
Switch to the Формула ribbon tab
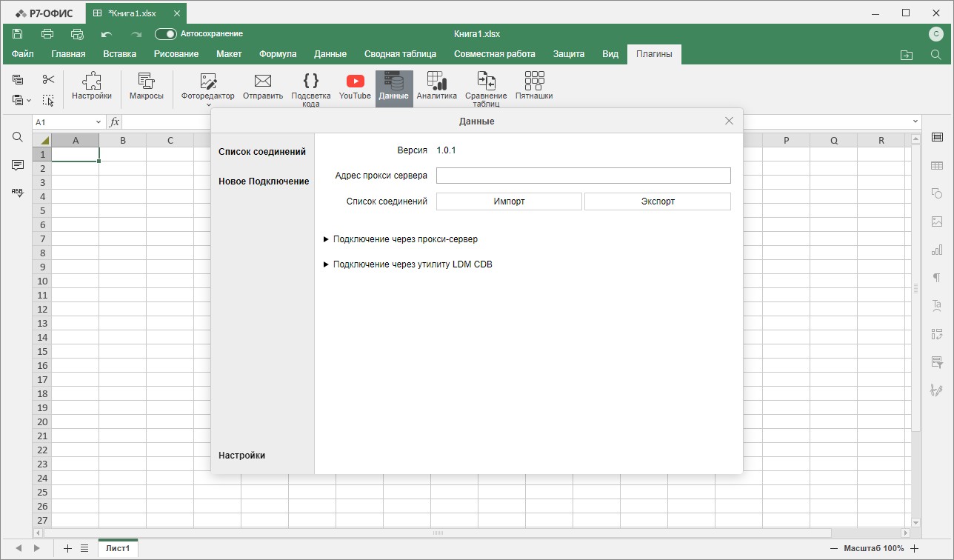278,54
